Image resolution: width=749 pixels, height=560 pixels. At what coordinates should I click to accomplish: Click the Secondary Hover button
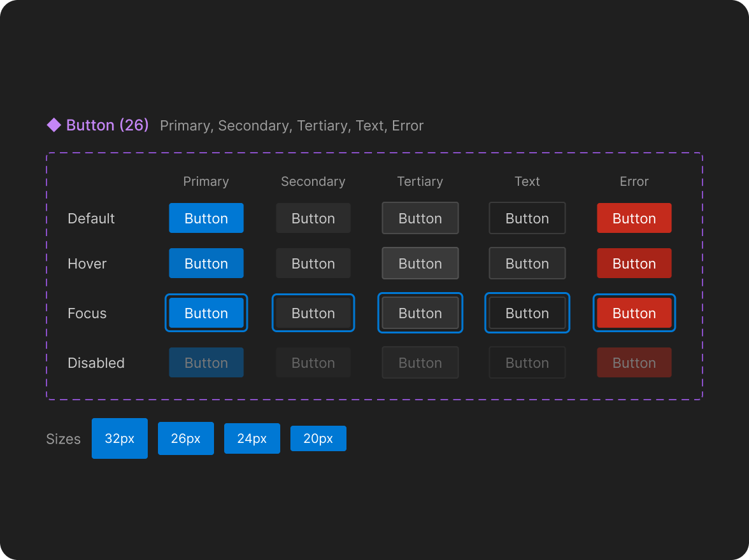pos(313,263)
